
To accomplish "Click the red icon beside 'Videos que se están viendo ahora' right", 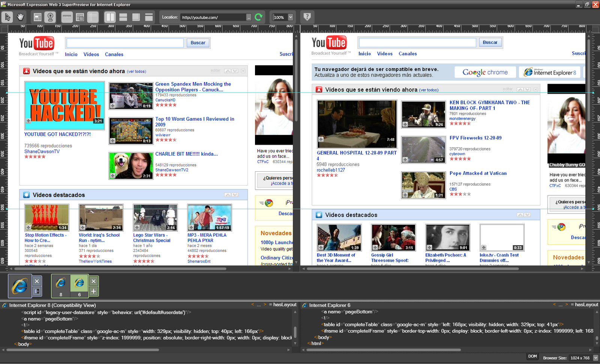I will tap(319, 90).
